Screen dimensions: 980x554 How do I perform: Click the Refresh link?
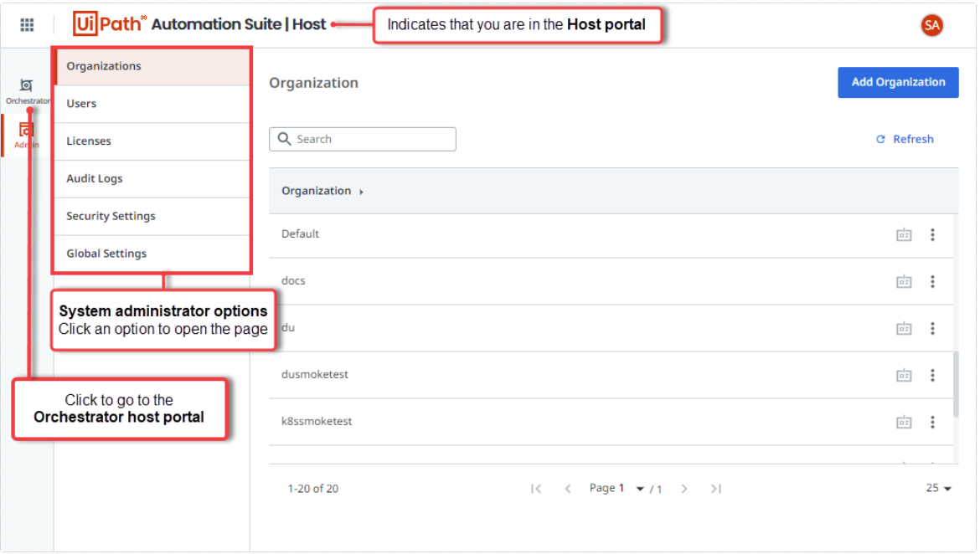[905, 139]
